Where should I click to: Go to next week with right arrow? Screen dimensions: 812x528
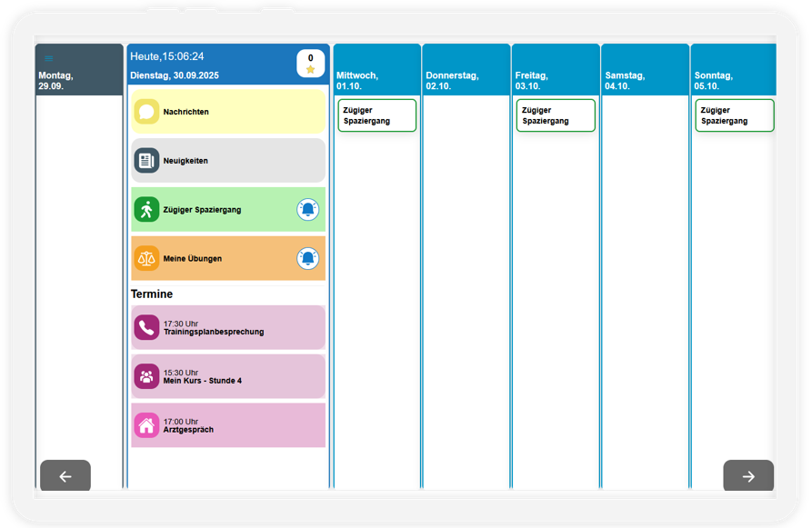point(748,475)
